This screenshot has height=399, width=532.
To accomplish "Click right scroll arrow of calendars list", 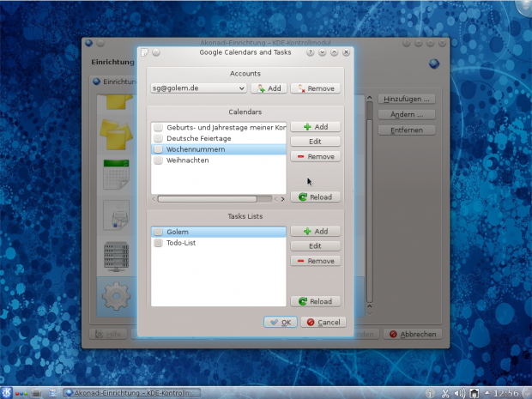I will [x=282, y=198].
